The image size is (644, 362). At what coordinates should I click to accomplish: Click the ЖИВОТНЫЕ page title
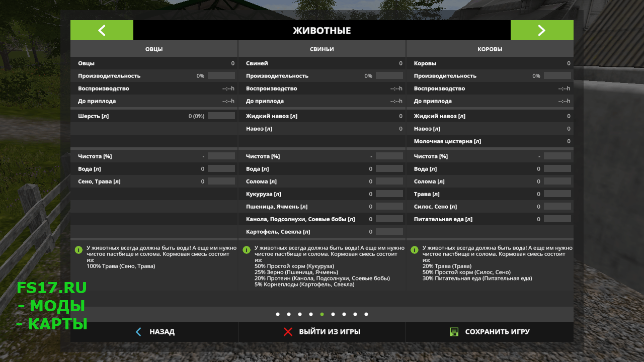tap(322, 31)
